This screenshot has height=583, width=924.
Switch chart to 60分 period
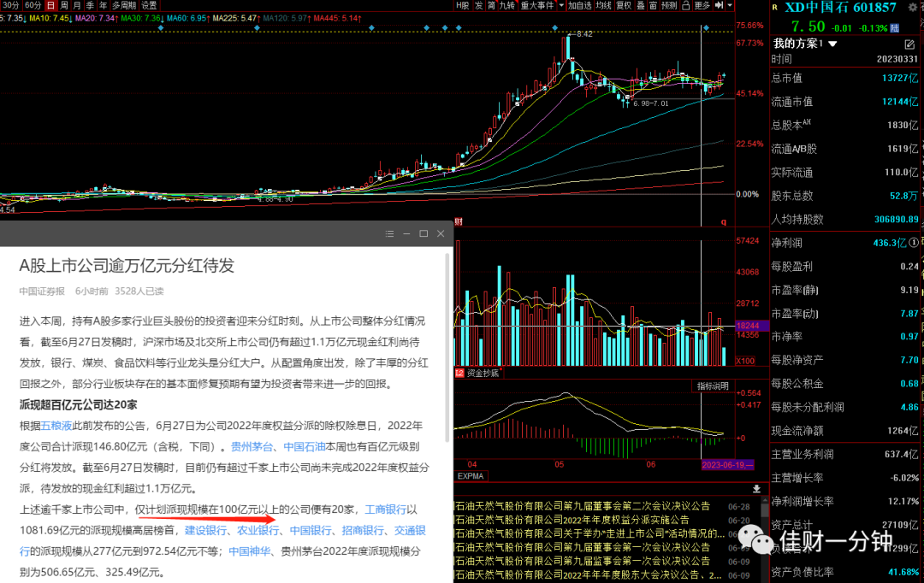pos(33,5)
